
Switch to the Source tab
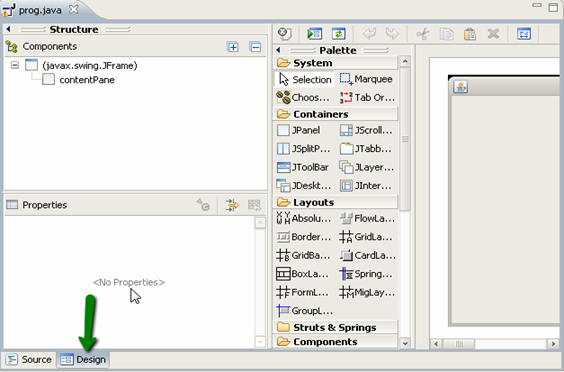point(29,359)
